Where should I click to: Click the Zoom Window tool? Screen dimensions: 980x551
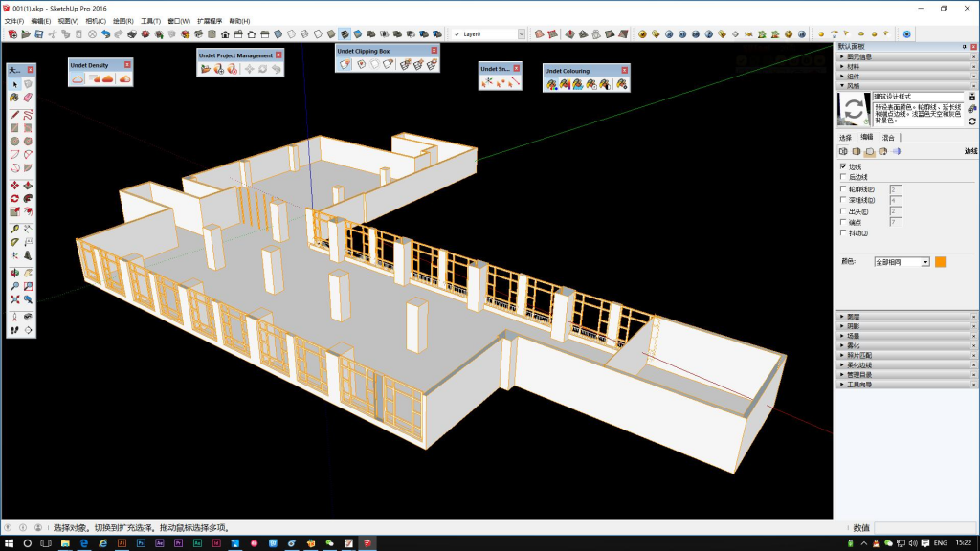click(28, 286)
